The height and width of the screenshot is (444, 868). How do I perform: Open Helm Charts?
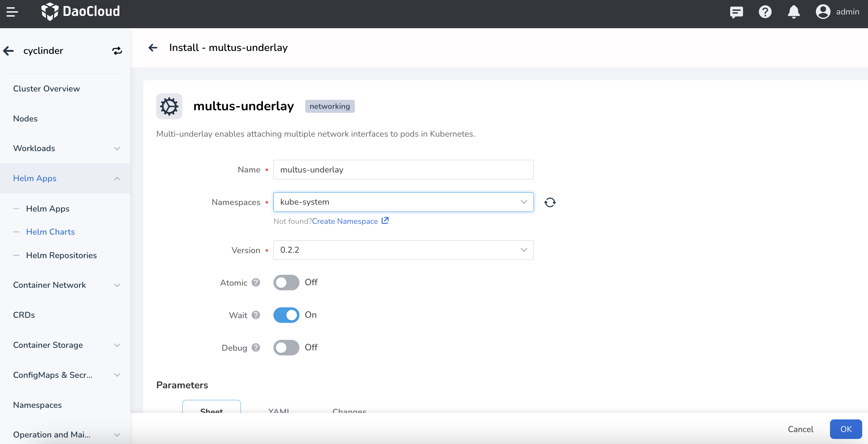pyautogui.click(x=50, y=232)
